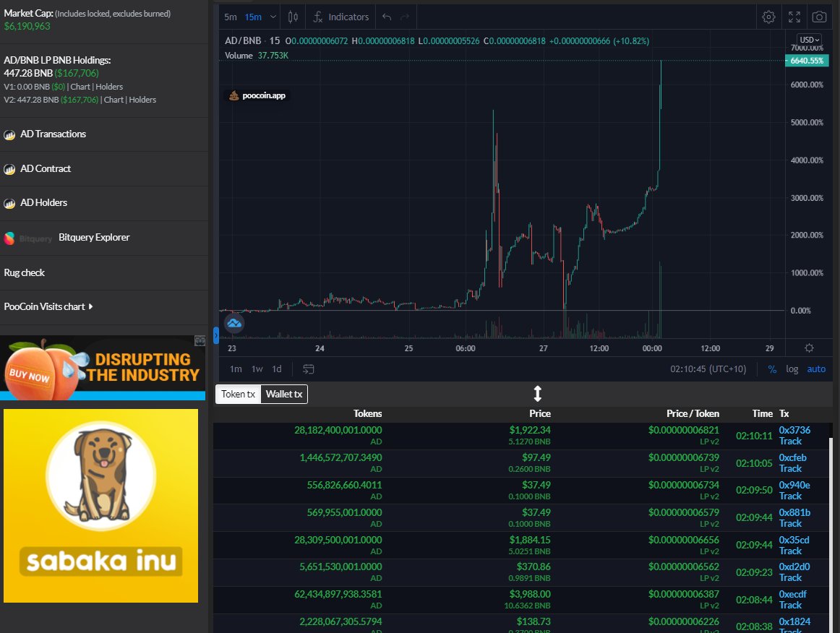This screenshot has height=633, width=840.
Task: Open AD Holders link
Action: [44, 203]
